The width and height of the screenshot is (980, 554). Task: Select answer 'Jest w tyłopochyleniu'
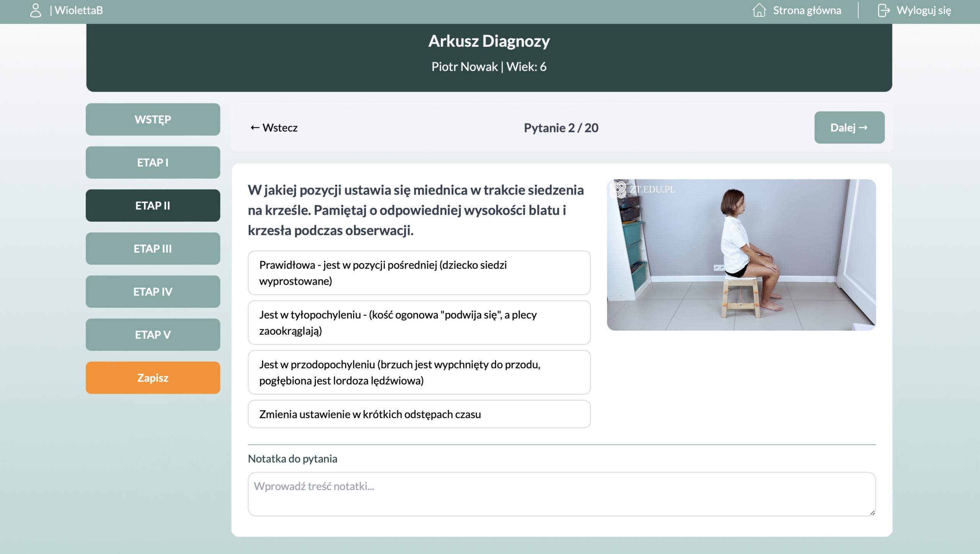[419, 322]
